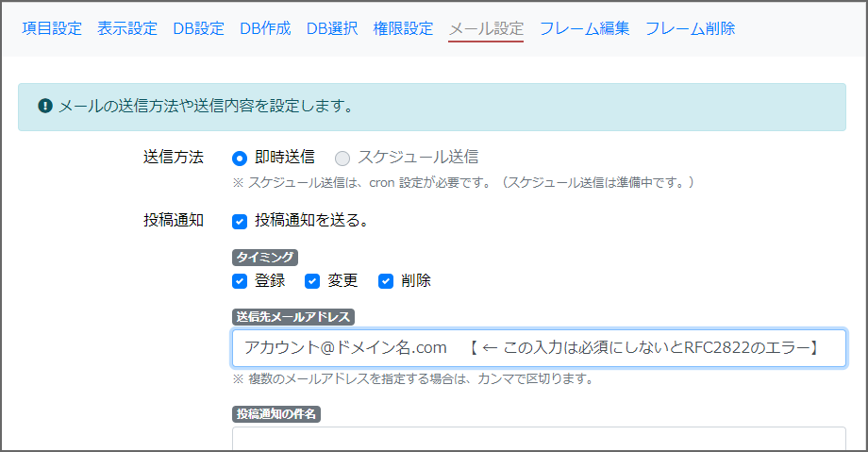Open the DB設定 tab
868x452 pixels.
(199, 28)
